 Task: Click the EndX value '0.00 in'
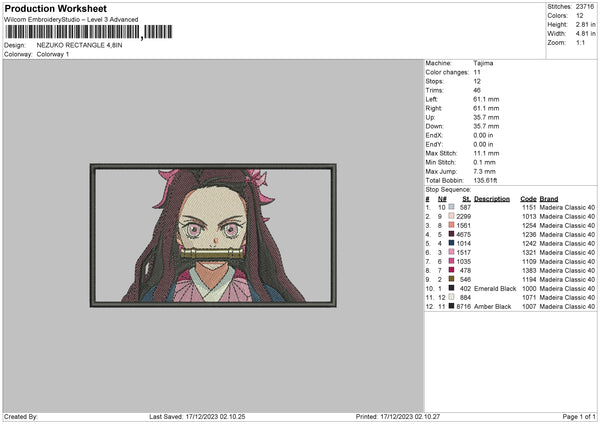(483, 135)
